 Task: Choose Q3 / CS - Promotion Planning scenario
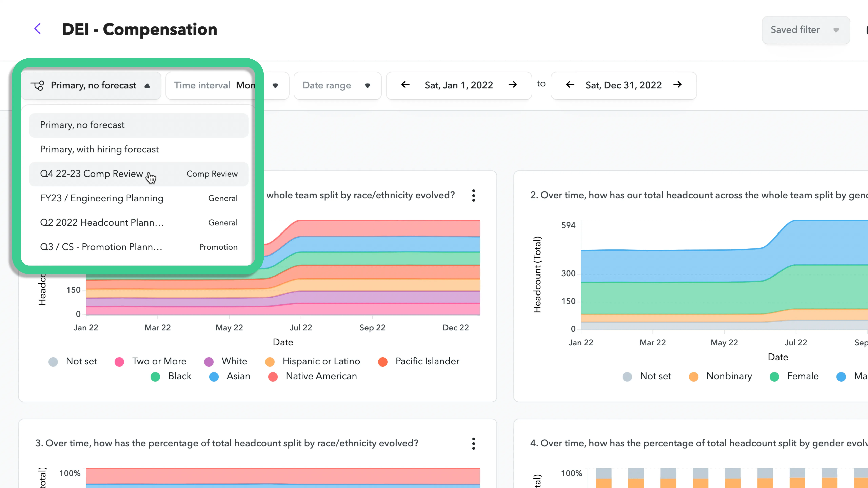coord(139,247)
